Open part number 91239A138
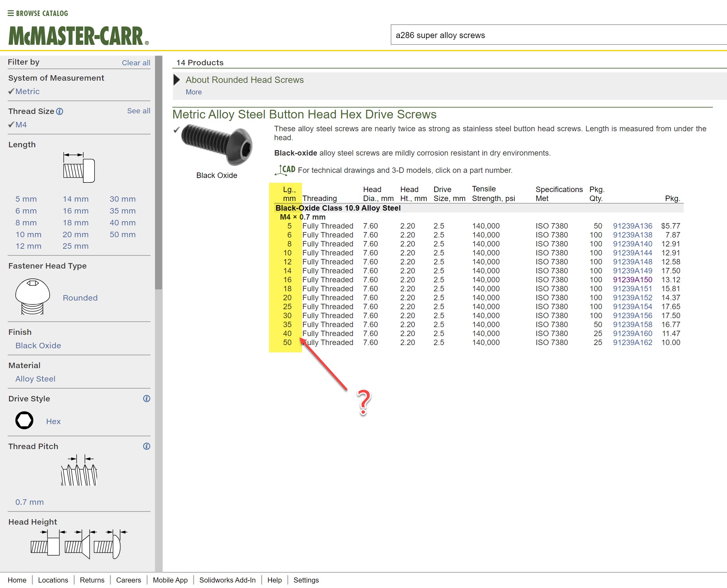 (633, 235)
